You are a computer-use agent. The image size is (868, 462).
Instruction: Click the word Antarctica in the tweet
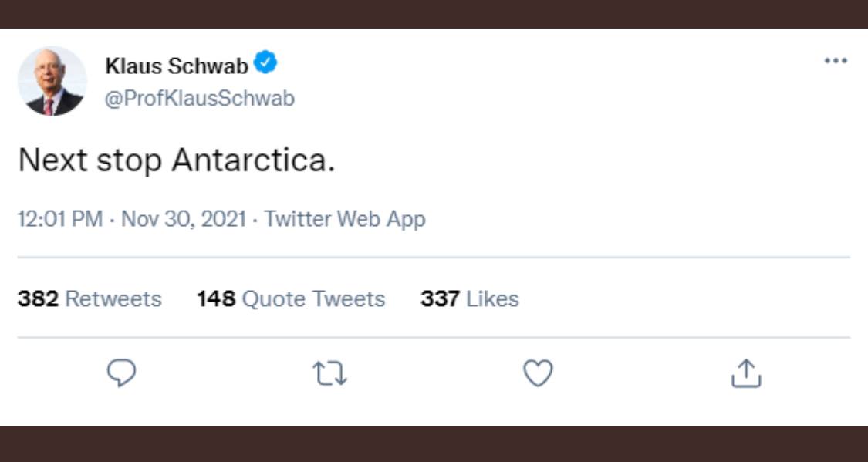[x=253, y=160]
